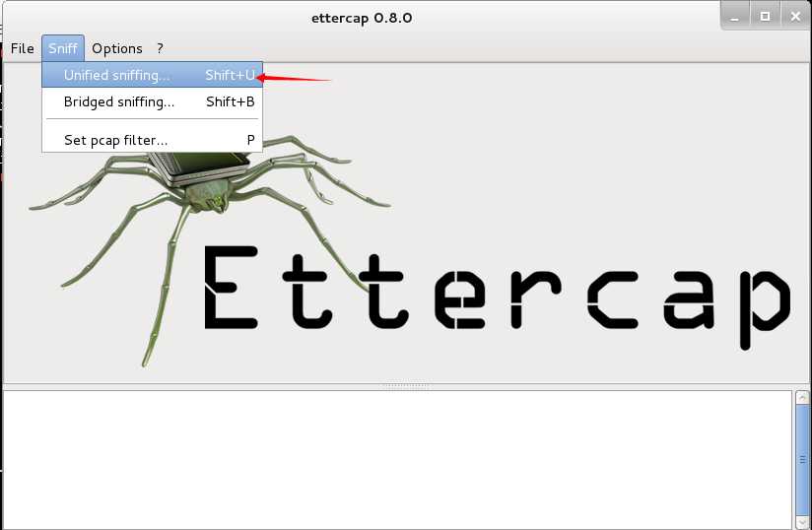The height and width of the screenshot is (530, 812).
Task: Open the ? help menu
Action: coord(160,48)
